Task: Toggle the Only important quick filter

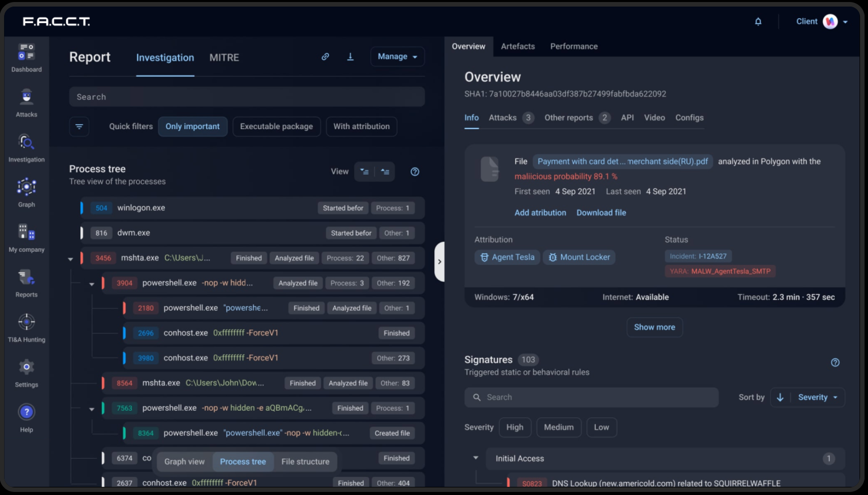Action: tap(192, 127)
